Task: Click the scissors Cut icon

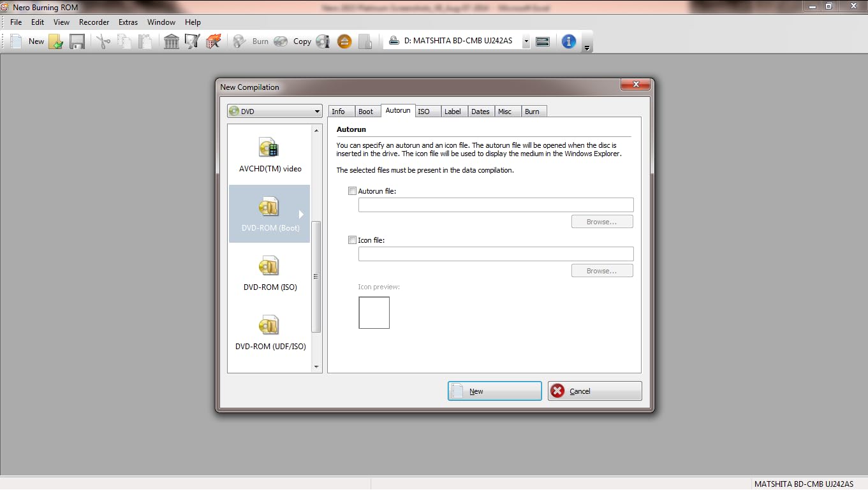Action: click(x=103, y=41)
